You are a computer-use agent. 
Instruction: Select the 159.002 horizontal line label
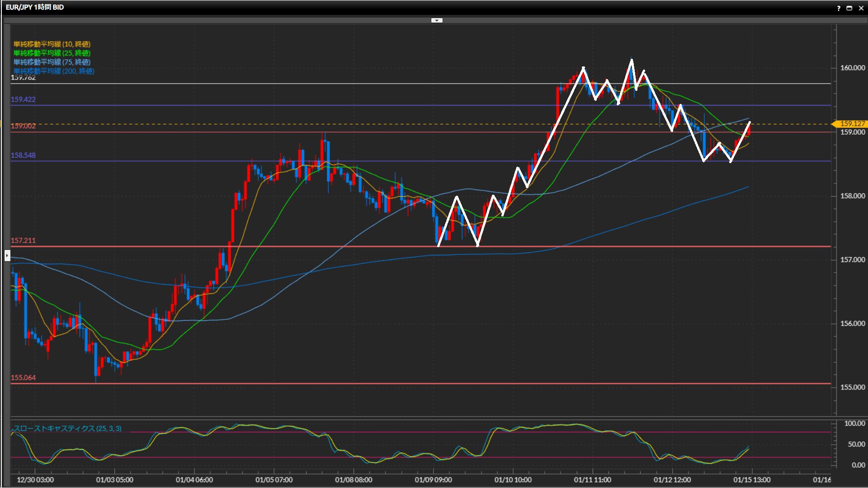(x=23, y=126)
